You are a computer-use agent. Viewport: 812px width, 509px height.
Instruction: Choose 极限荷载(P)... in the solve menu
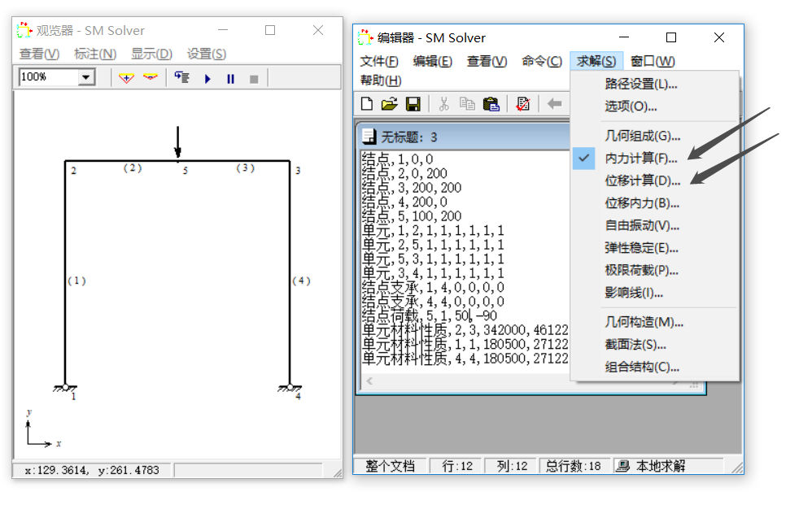tap(655, 270)
